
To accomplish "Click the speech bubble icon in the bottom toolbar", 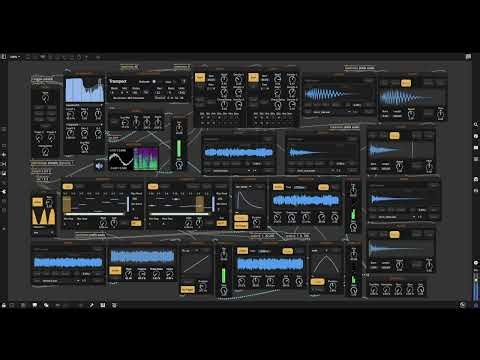I will [x=35, y=305].
